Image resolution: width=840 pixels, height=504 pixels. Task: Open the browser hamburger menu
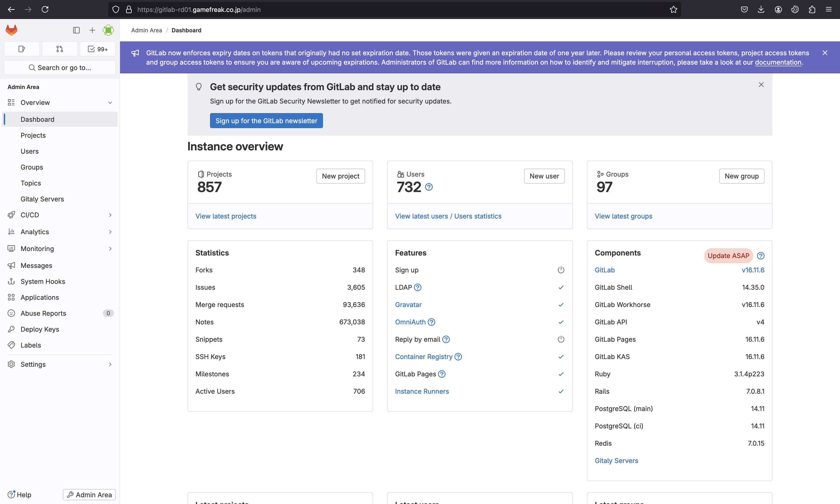(829, 10)
